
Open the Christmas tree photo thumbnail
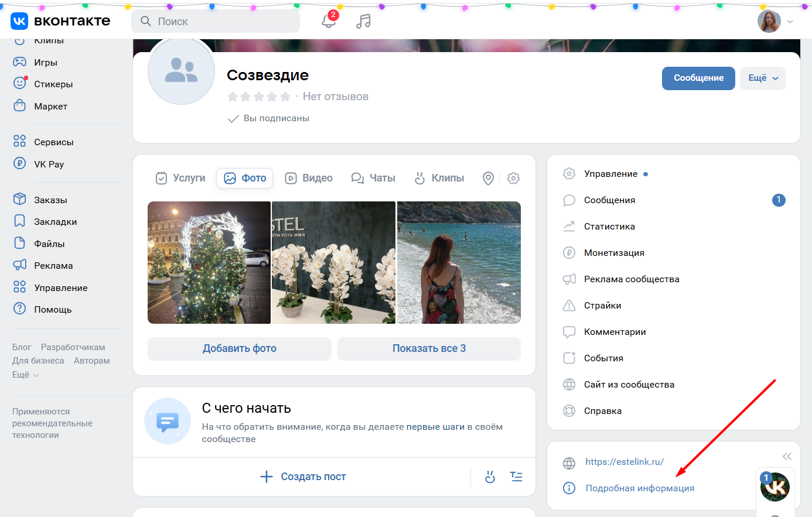209,262
